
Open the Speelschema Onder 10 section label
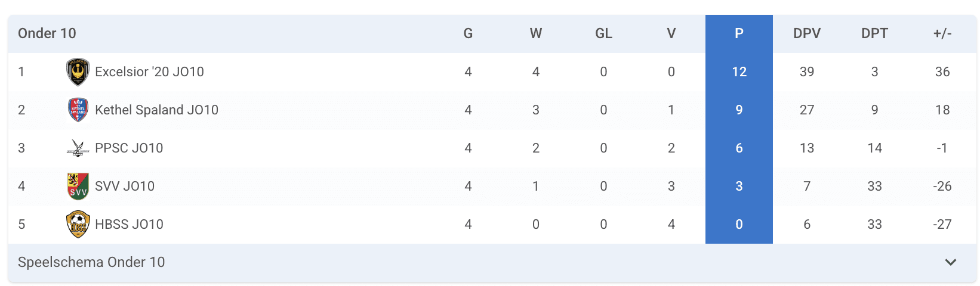coord(91,263)
